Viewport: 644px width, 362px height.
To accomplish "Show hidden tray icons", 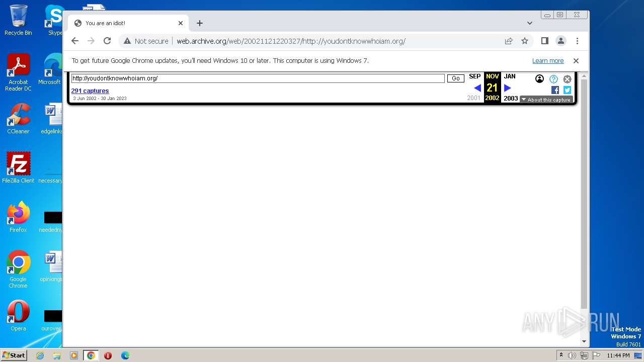I will (x=561, y=355).
